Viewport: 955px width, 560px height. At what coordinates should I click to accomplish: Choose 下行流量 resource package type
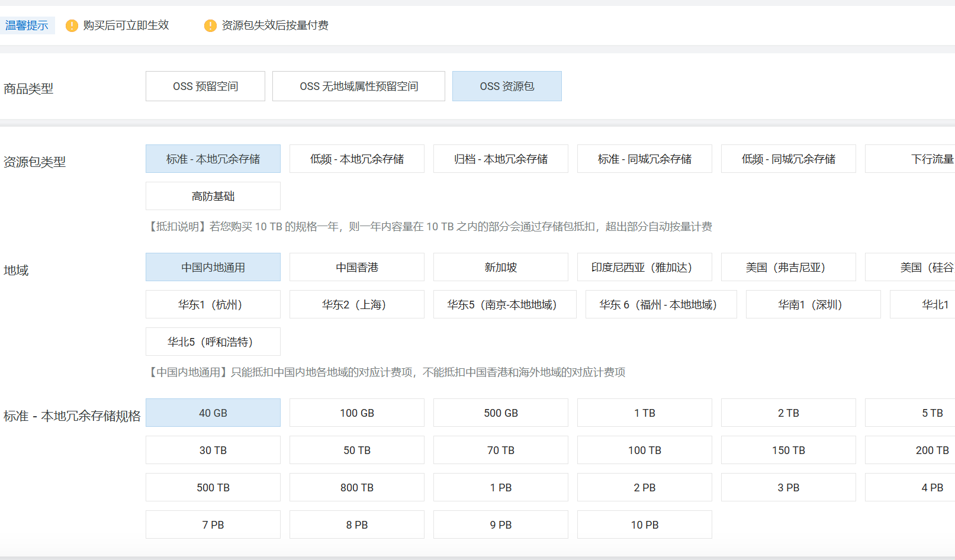(x=910, y=159)
